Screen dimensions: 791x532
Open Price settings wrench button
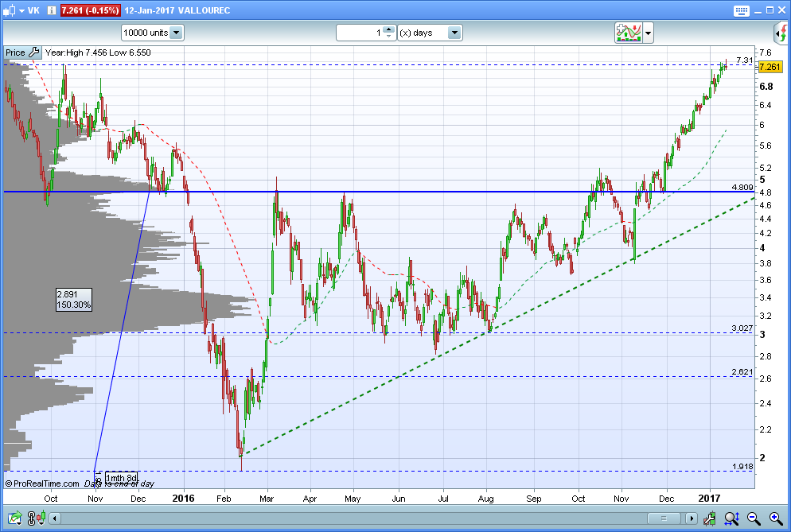33,52
